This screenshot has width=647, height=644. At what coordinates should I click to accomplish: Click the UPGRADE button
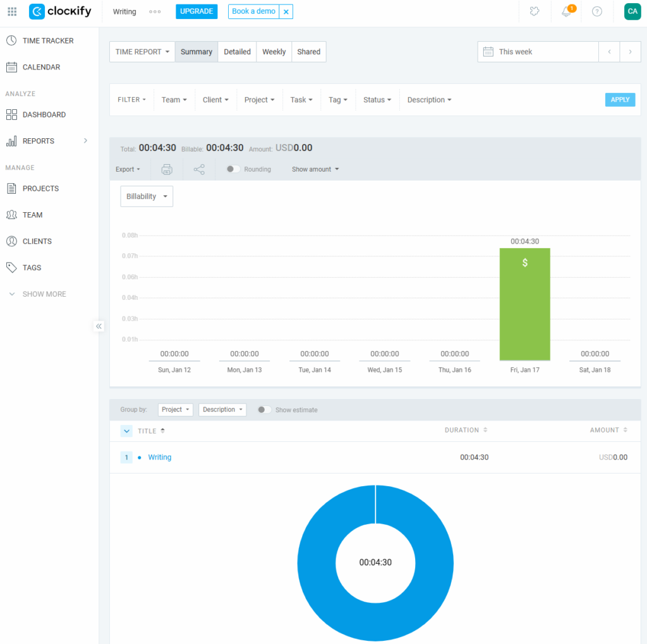coord(196,11)
